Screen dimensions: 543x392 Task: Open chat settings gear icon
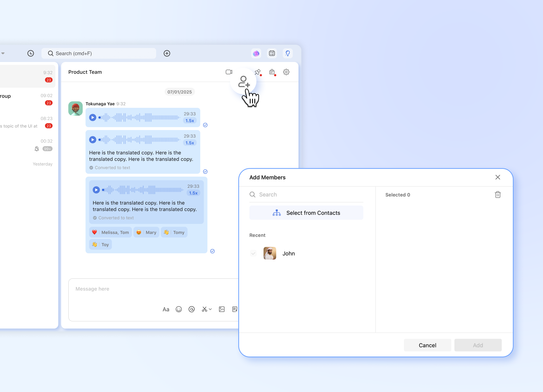pyautogui.click(x=286, y=72)
